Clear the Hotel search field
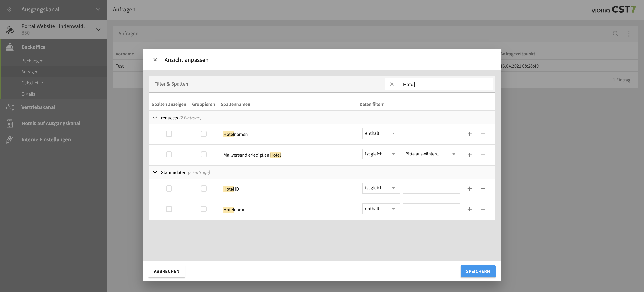Screen dimensions: 644x292 click(392, 84)
